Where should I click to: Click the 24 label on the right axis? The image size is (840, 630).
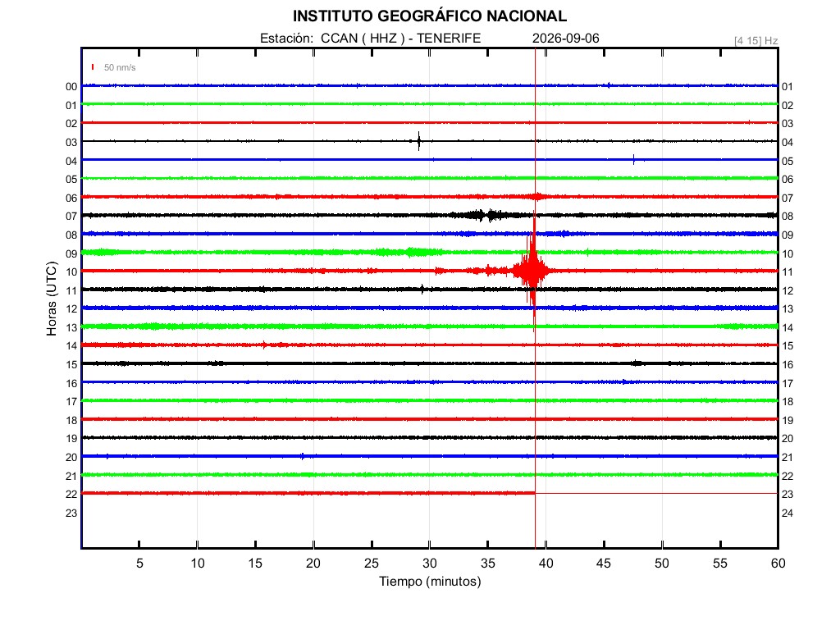(787, 513)
